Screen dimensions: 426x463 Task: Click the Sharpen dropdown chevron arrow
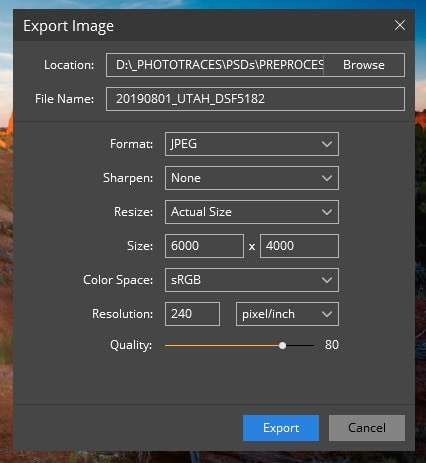(x=327, y=178)
